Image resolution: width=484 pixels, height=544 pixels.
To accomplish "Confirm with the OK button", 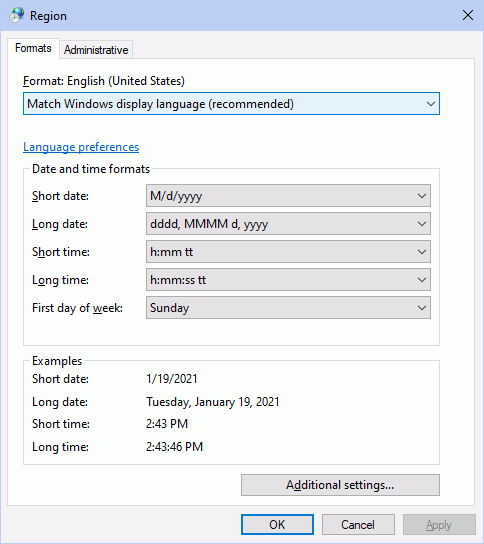I will click(x=277, y=525).
